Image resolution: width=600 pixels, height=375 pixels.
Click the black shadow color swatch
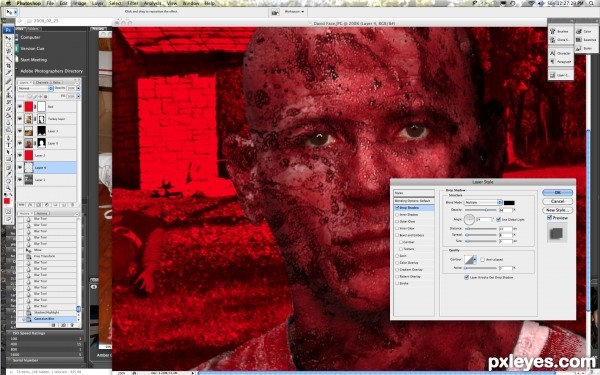[x=509, y=202]
